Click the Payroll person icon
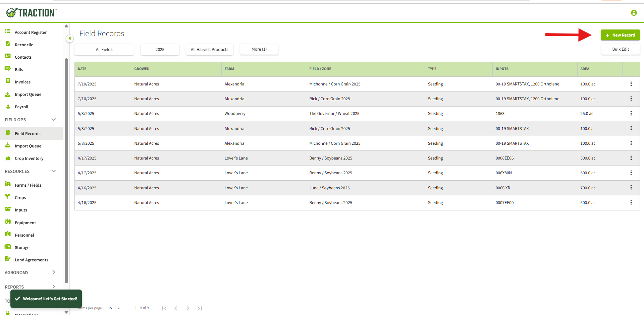644x315 pixels. (x=8, y=107)
